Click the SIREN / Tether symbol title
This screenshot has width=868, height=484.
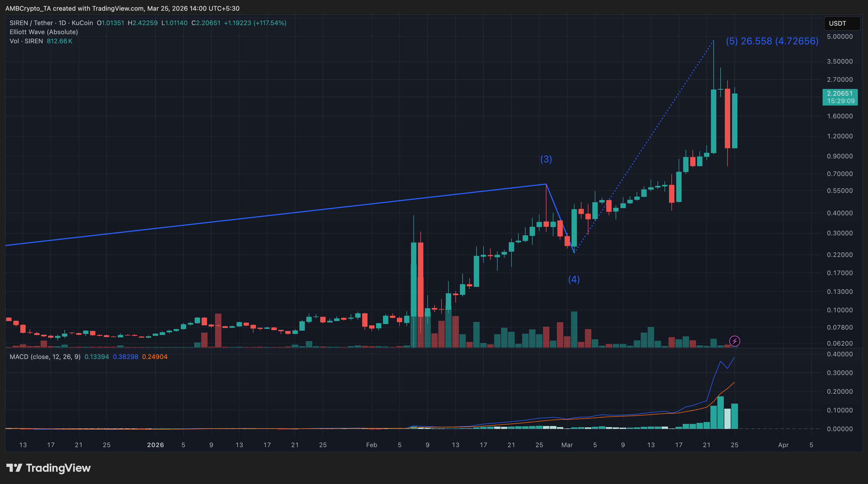click(31, 23)
